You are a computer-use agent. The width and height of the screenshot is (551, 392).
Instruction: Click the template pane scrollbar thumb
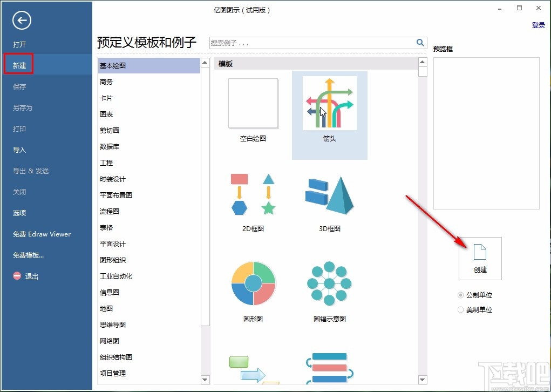tap(423, 72)
